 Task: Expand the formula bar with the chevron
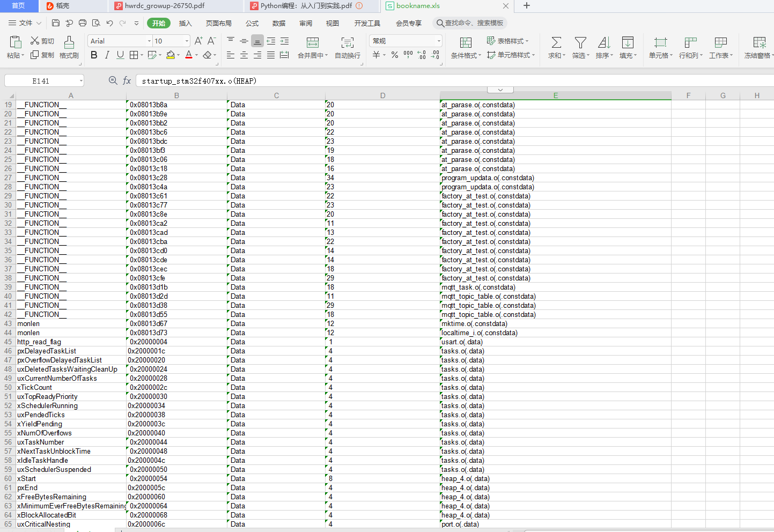pyautogui.click(x=500, y=90)
